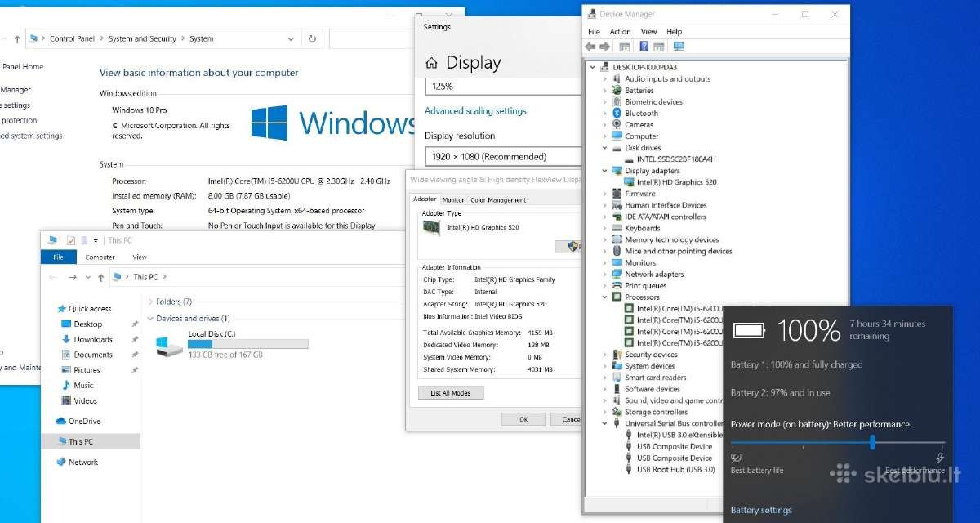
Task: Click OneDrive cloud icon in Explorer sidebar
Action: pyautogui.click(x=61, y=422)
